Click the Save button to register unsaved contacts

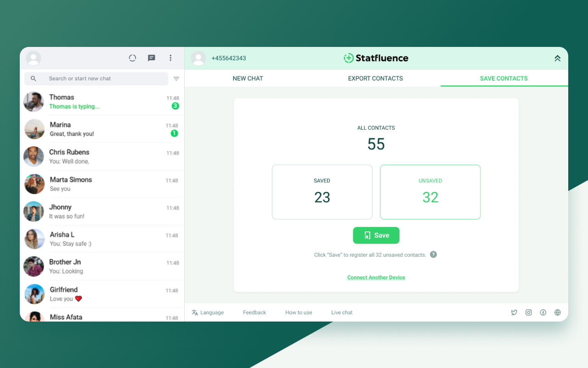point(376,235)
